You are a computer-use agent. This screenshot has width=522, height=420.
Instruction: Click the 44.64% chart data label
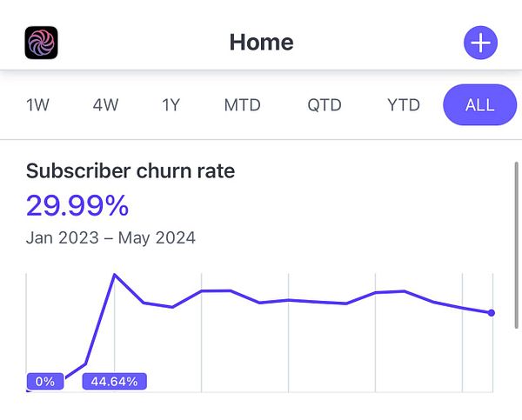[x=115, y=382]
